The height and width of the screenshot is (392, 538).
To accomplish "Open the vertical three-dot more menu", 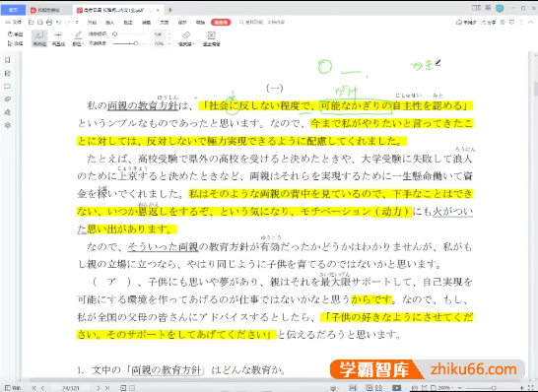I will pyautogui.click(x=521, y=23).
